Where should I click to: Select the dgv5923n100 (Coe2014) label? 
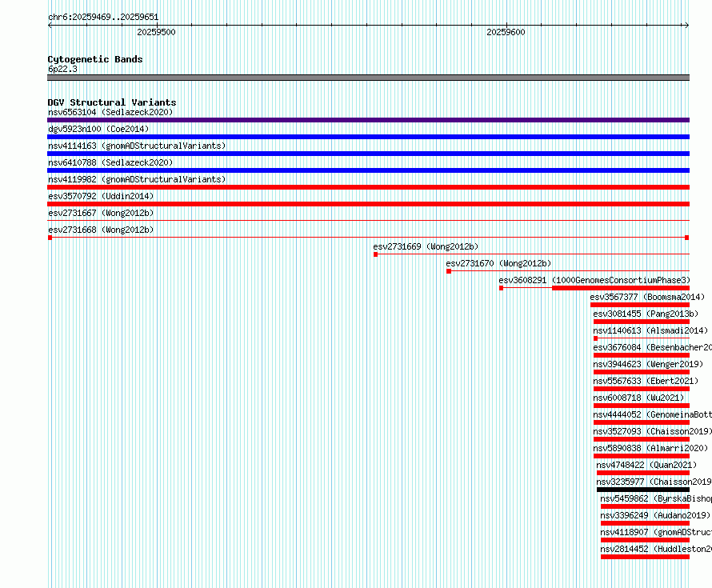point(98,129)
